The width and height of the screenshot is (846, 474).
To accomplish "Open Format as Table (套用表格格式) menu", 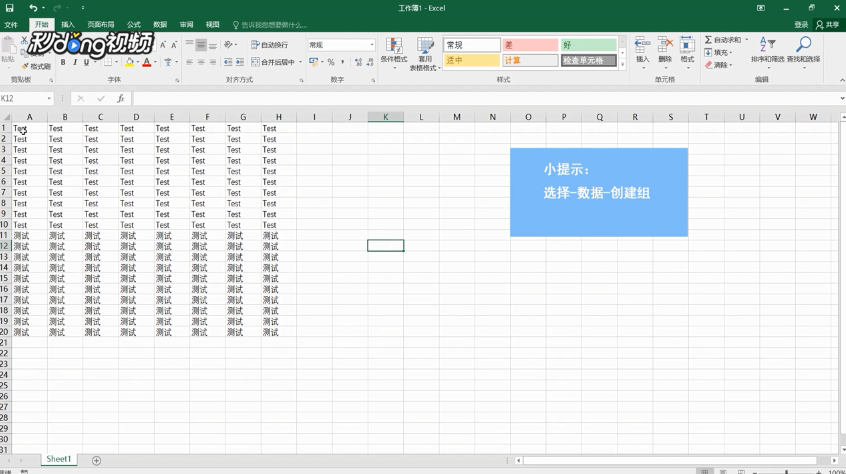I will pyautogui.click(x=425, y=54).
